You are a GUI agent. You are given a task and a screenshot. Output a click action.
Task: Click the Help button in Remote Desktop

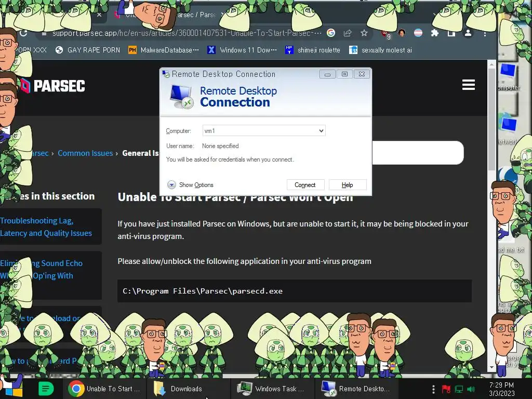[x=348, y=185]
